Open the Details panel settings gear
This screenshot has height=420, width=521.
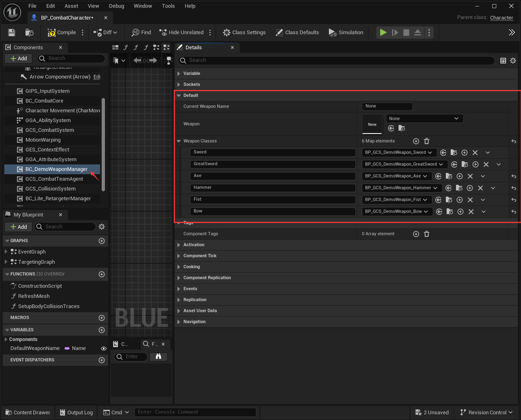513,60
